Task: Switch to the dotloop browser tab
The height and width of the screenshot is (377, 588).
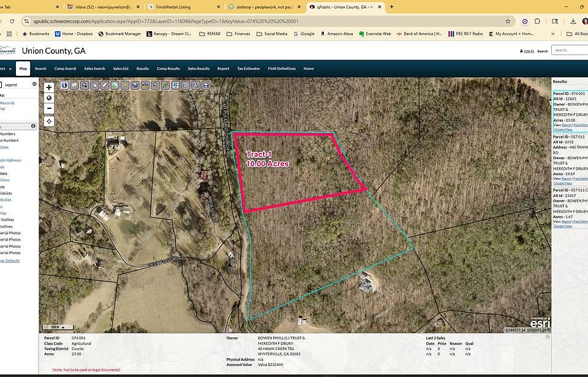Action: tap(265, 7)
